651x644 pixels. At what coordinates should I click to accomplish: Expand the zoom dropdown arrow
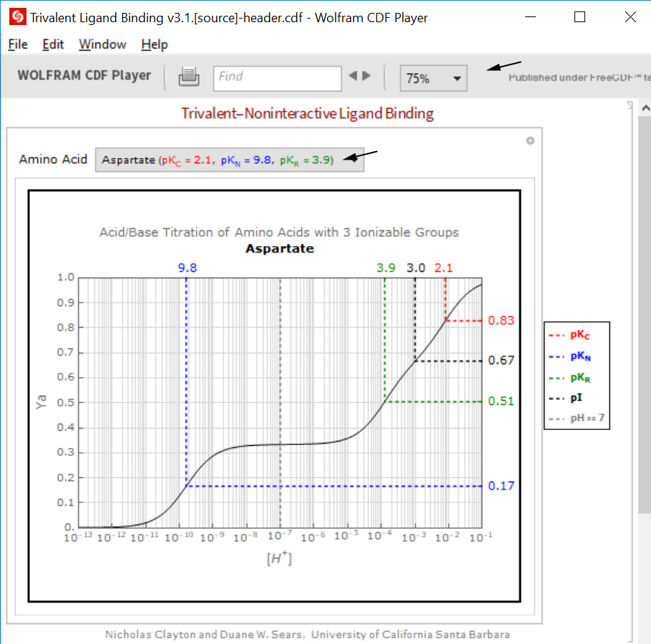(456, 77)
